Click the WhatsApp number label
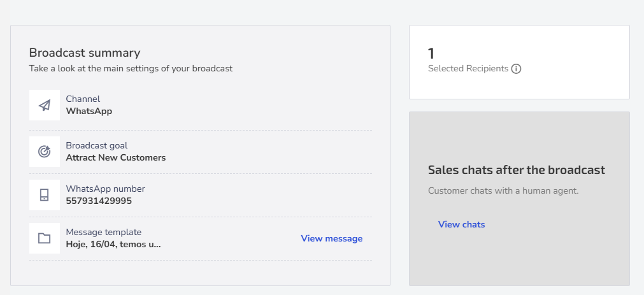Screen dimensions: 644x295 105,189
